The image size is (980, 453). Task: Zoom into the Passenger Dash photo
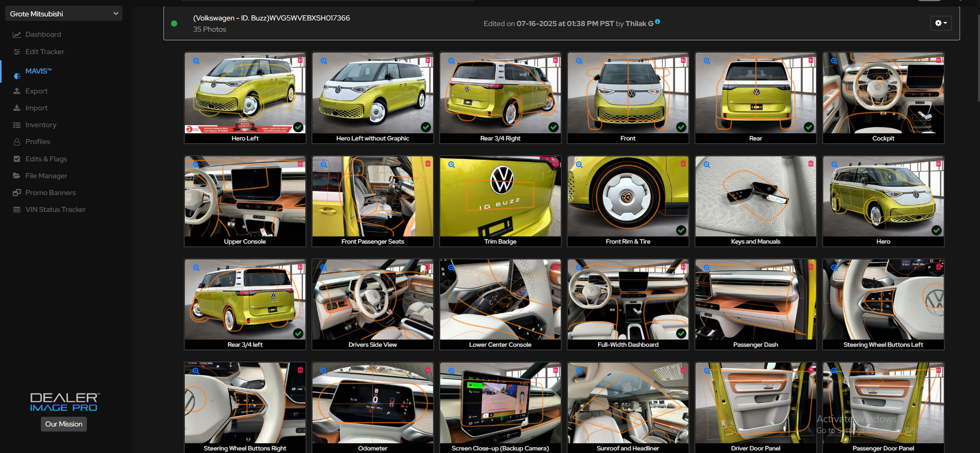click(x=707, y=268)
